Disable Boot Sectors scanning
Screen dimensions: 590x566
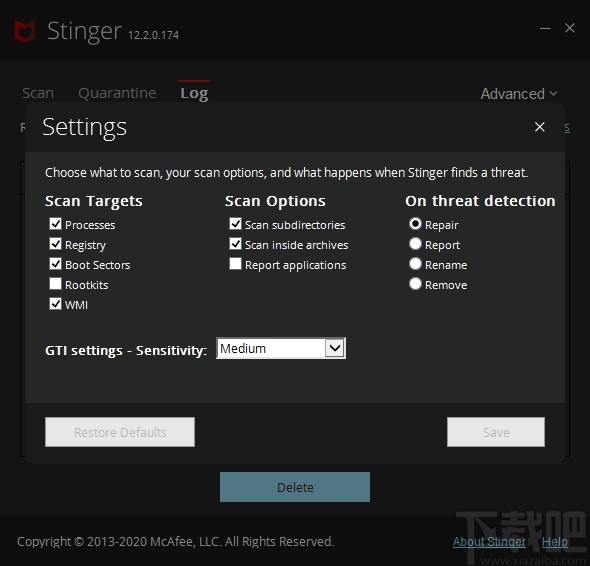point(55,264)
